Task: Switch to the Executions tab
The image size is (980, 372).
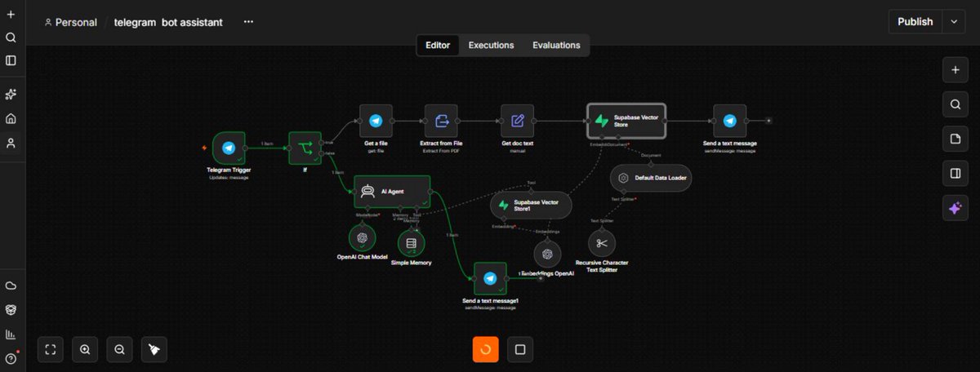Action: (x=491, y=46)
